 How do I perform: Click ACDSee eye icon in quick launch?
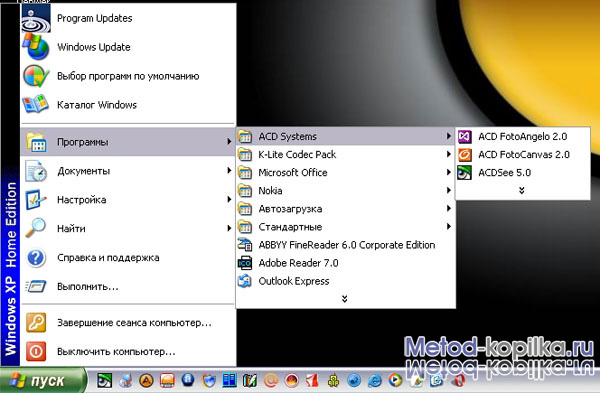104,380
